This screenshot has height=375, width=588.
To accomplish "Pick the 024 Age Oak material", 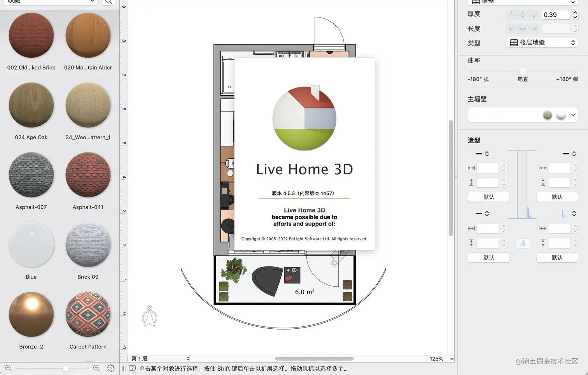I will [31, 105].
